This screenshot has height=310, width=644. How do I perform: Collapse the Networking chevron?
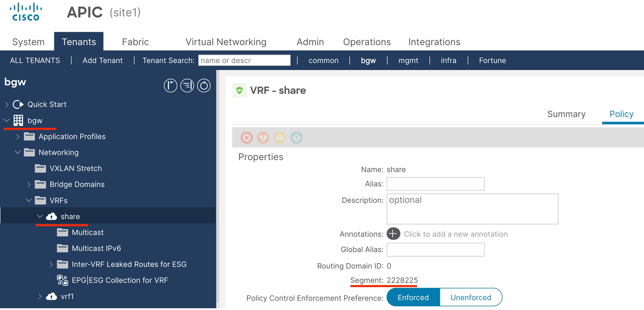[18, 152]
